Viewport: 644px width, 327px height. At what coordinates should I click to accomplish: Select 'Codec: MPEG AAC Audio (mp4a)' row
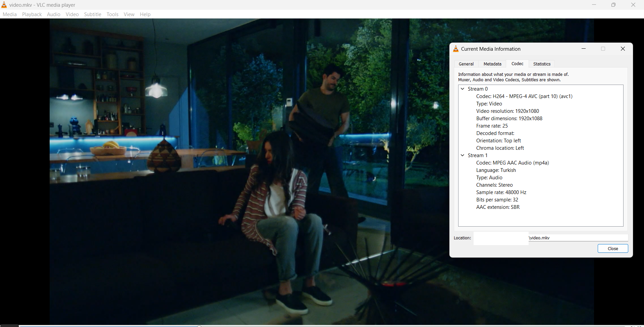(x=513, y=163)
